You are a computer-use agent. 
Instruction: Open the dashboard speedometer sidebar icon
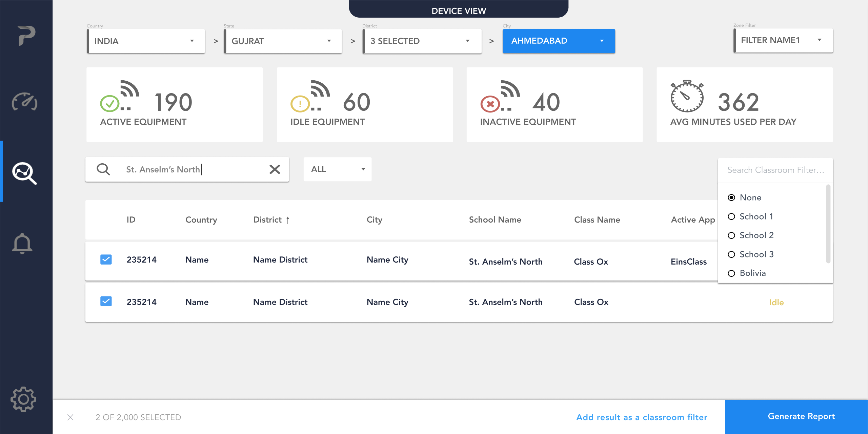click(x=25, y=102)
